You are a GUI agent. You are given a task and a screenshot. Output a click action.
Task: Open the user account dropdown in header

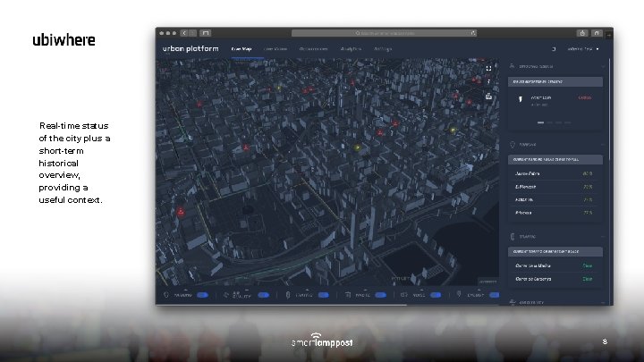(583, 49)
